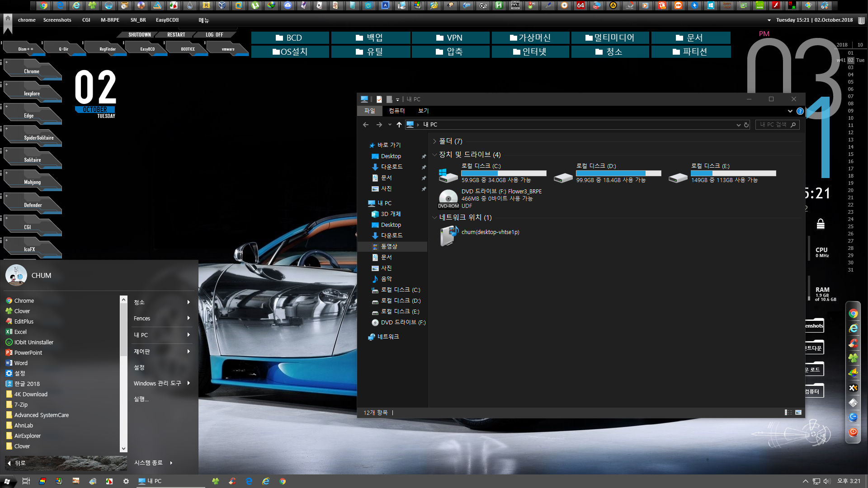Click the M-BRPE item in top bar
The height and width of the screenshot is (488, 868).
[110, 20]
